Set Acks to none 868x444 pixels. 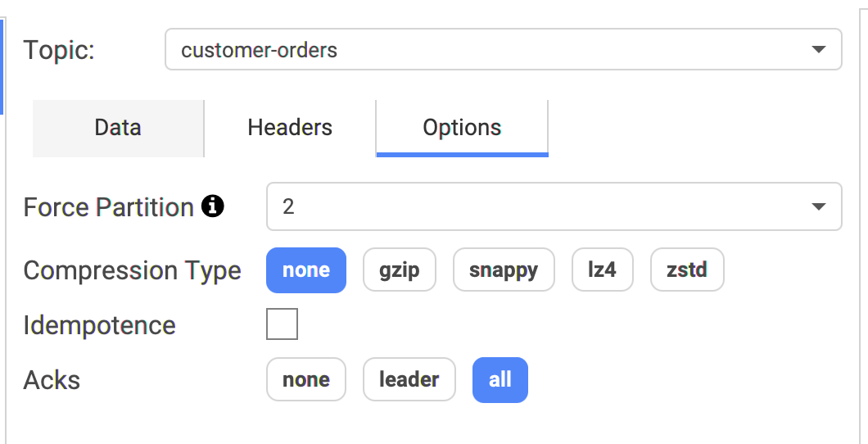coord(306,380)
